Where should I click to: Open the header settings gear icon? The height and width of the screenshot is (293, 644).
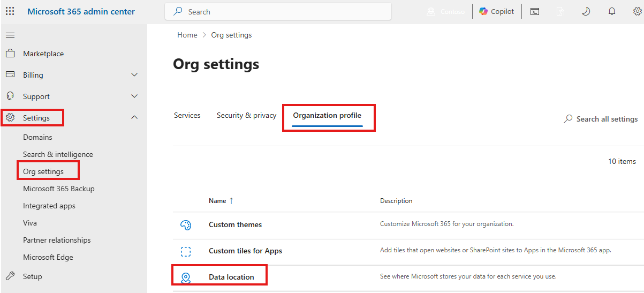click(x=637, y=12)
